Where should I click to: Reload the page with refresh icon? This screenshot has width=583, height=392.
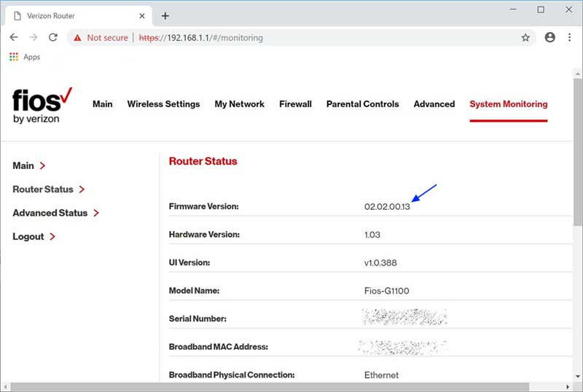point(53,37)
